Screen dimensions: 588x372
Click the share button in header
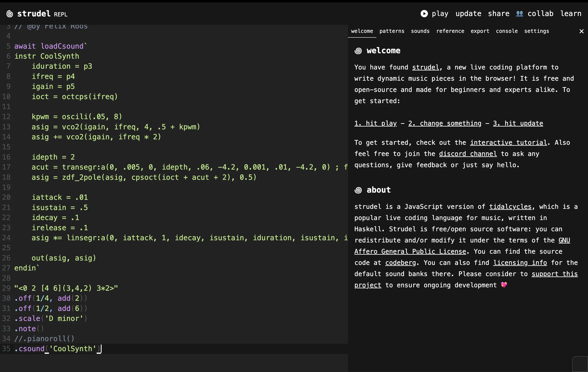click(499, 14)
